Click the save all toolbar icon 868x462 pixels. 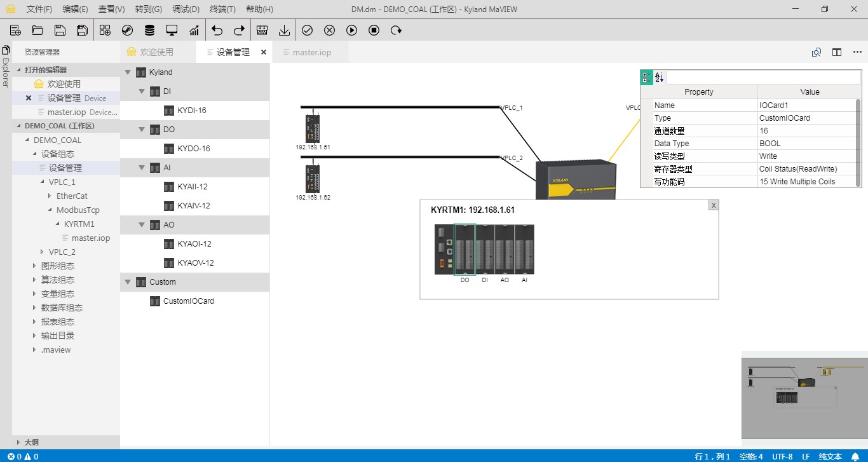82,30
